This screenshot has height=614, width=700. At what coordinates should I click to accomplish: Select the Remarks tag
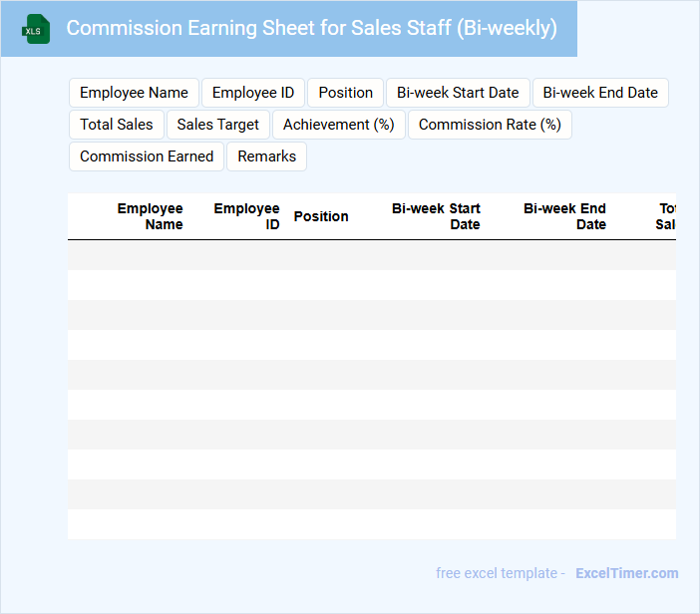point(266,156)
